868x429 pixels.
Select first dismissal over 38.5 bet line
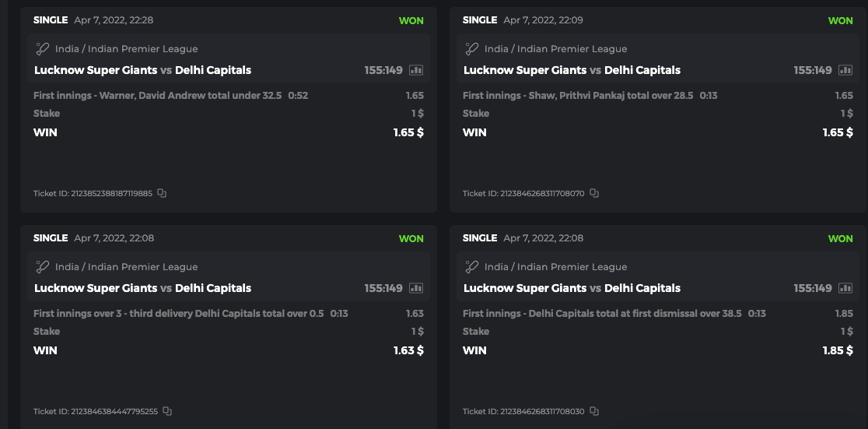pyautogui.click(x=602, y=314)
